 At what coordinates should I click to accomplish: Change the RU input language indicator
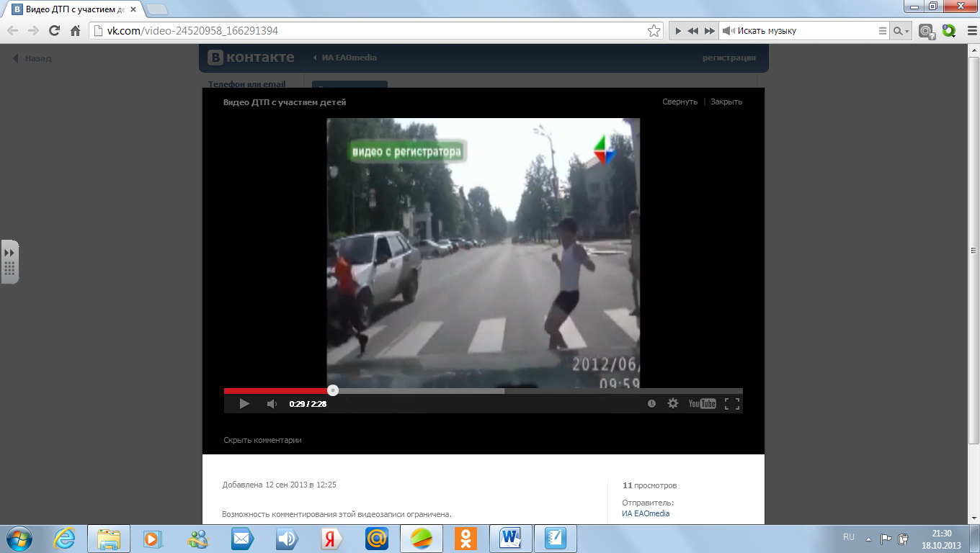(x=849, y=537)
